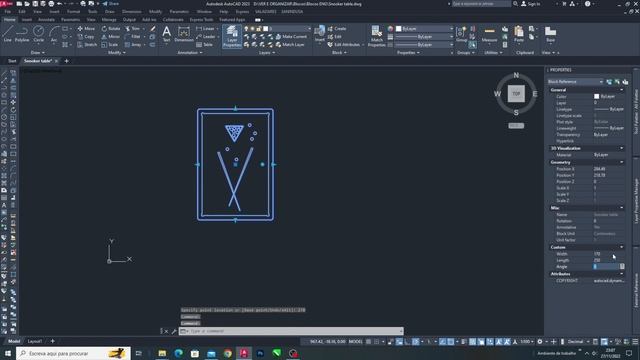Select the Text annotation tool
The height and width of the screenshot is (360, 640).
coord(167,34)
